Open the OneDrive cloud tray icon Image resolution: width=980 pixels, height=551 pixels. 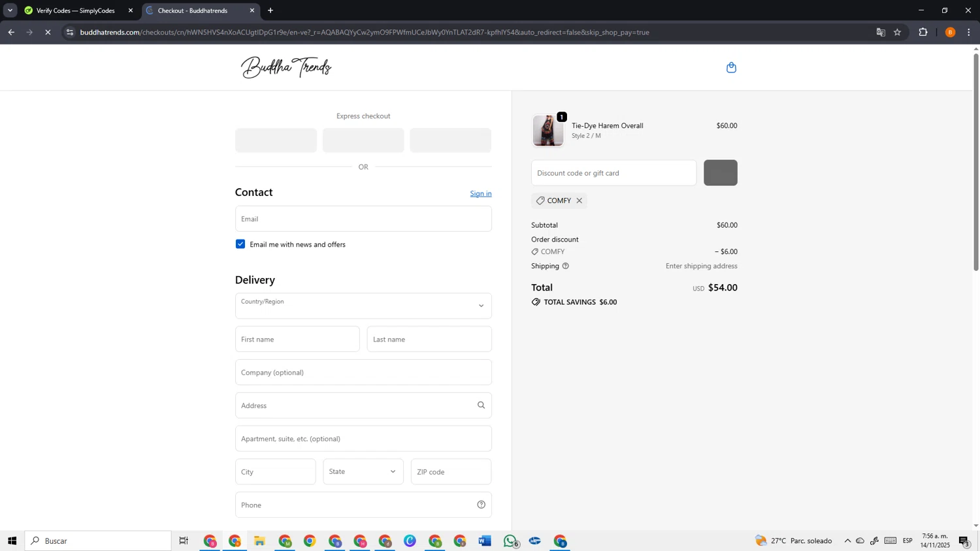tap(860, 541)
